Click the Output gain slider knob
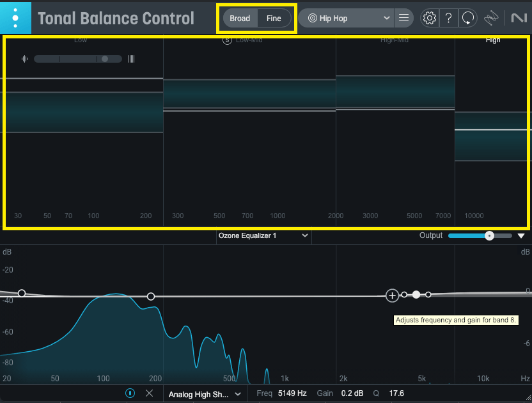Image resolution: width=532 pixels, height=403 pixels. 489,236
